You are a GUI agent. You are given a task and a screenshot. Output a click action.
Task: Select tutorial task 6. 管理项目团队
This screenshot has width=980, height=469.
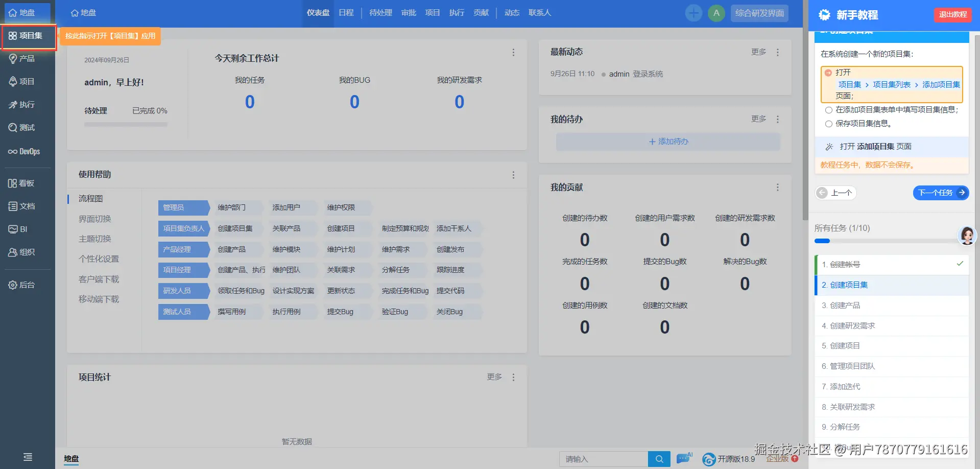[892, 366]
